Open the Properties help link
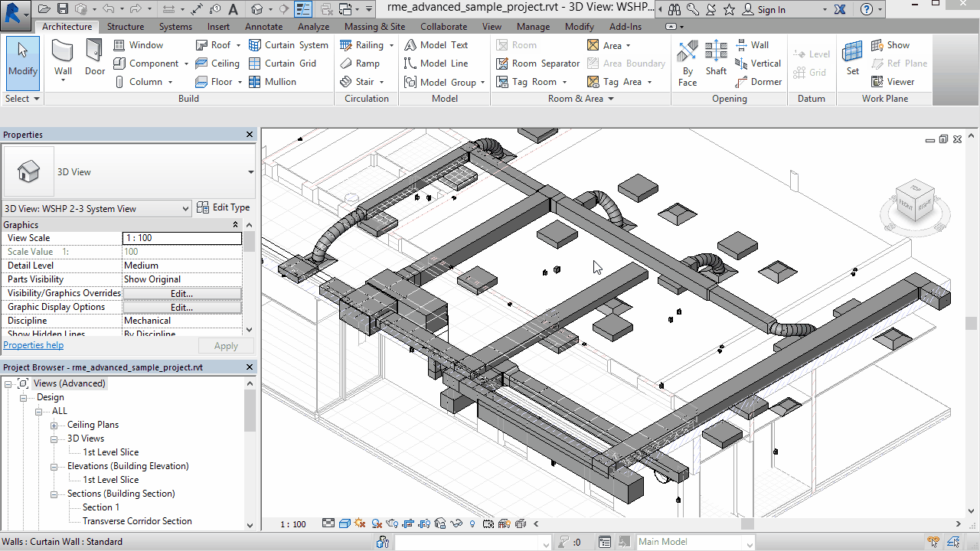This screenshot has height=551, width=980. [x=34, y=345]
